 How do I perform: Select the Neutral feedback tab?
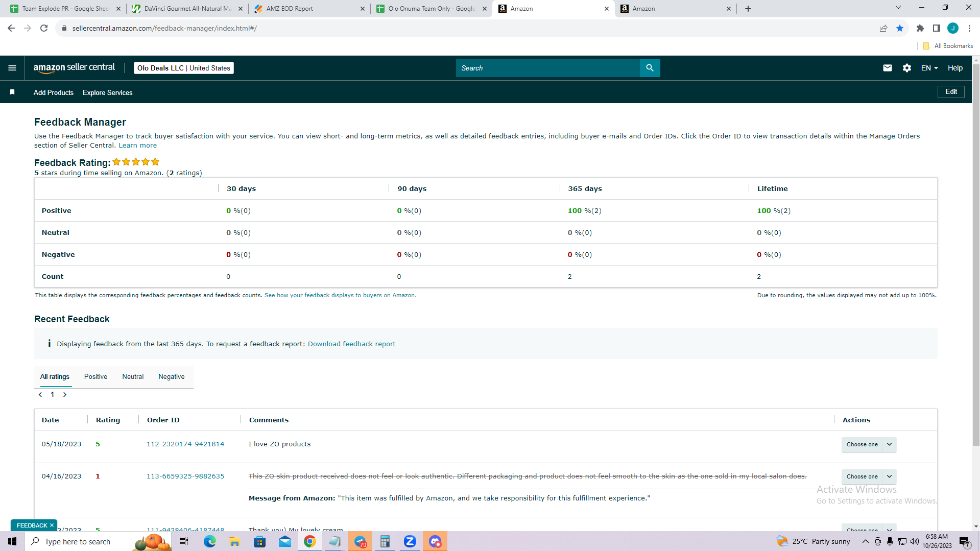tap(133, 377)
